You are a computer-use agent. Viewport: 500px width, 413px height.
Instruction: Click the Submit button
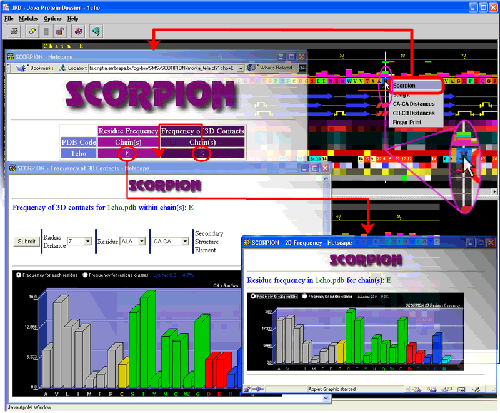point(26,241)
